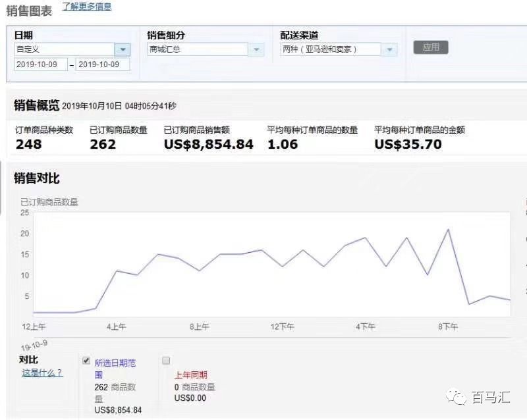This screenshot has height=420, width=527.
Task: Click the end date input field
Action: click(x=103, y=65)
